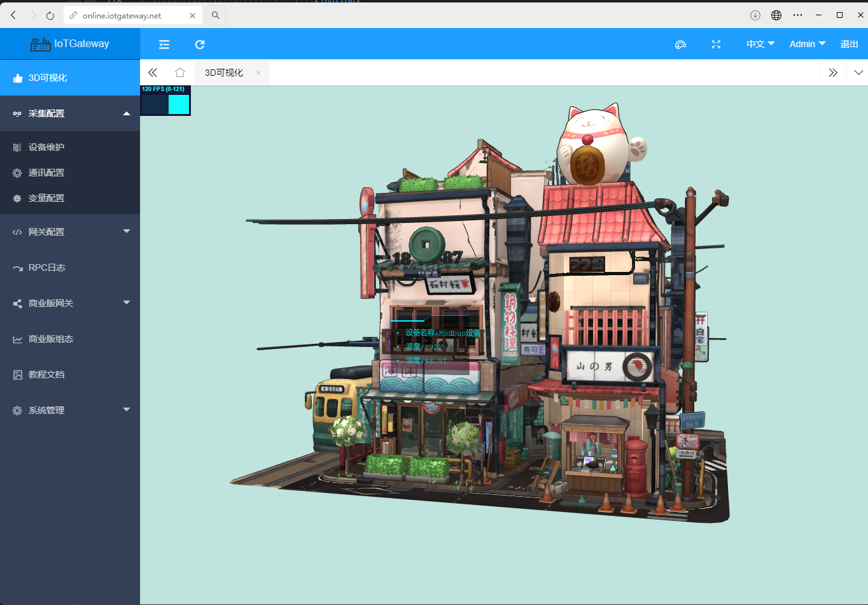Click the refresh icon in blue header
868x605 pixels.
(x=200, y=44)
